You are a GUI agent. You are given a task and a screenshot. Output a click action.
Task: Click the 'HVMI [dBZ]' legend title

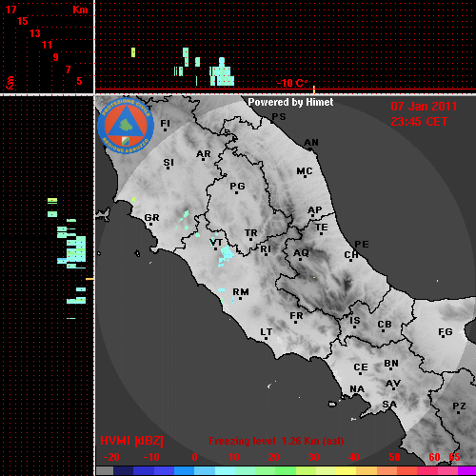pos(131,441)
